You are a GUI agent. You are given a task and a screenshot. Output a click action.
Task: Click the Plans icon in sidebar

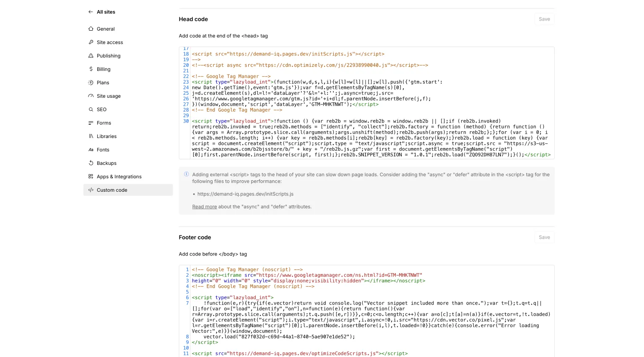tap(91, 83)
